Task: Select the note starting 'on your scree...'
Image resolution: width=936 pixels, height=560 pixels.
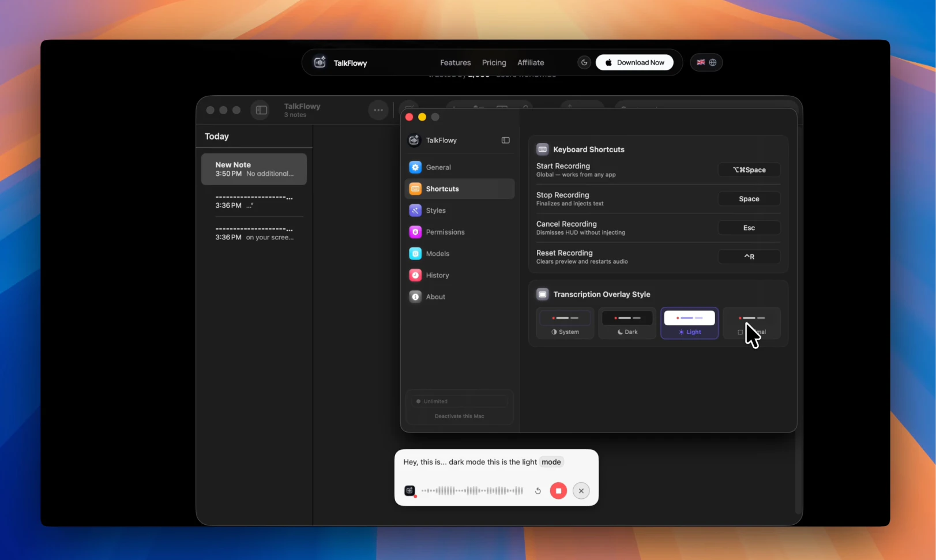Action: (x=254, y=232)
